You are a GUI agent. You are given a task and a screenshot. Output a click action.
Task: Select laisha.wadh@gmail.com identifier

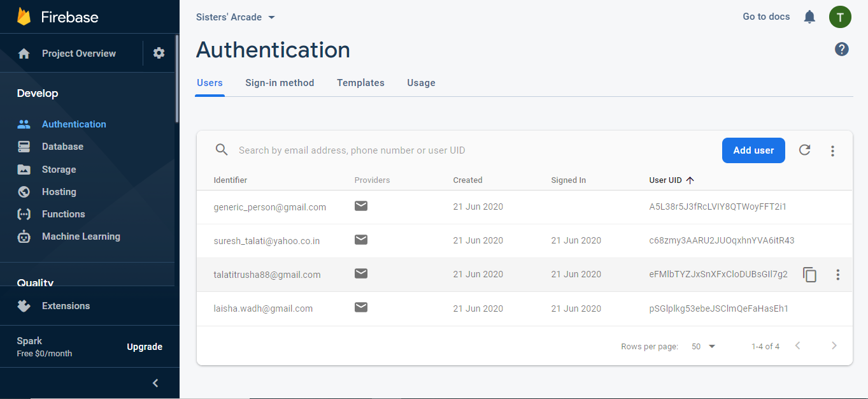tap(263, 308)
